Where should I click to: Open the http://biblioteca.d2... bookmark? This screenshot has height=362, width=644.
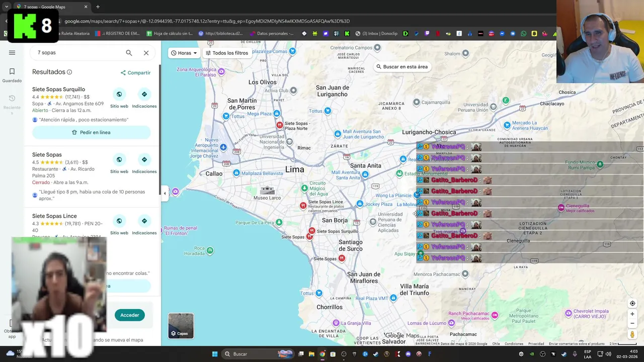pos(221,34)
